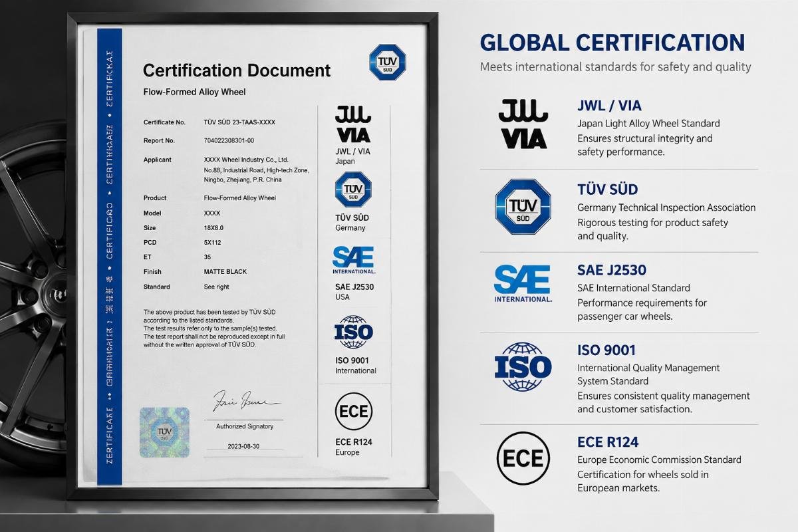798x532 pixels.
Task: Click the 'International Quality Management' description line
Action: coord(648,368)
